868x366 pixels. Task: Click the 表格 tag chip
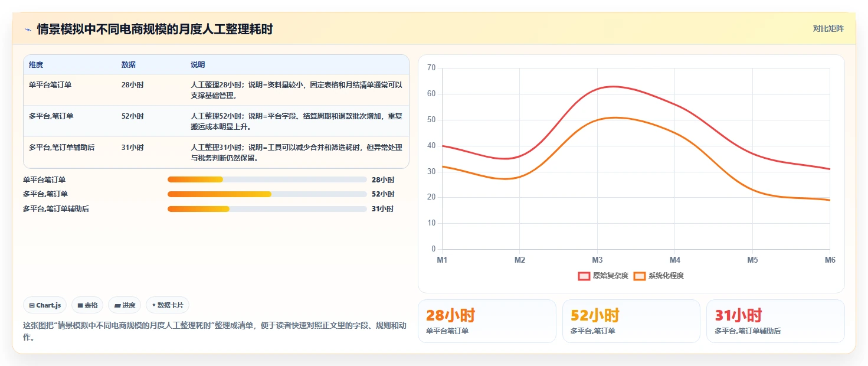point(87,305)
